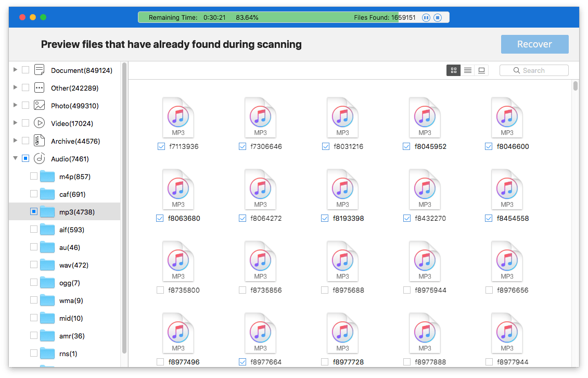Stop the scanning process
The image size is (588, 378).
pyautogui.click(x=438, y=18)
